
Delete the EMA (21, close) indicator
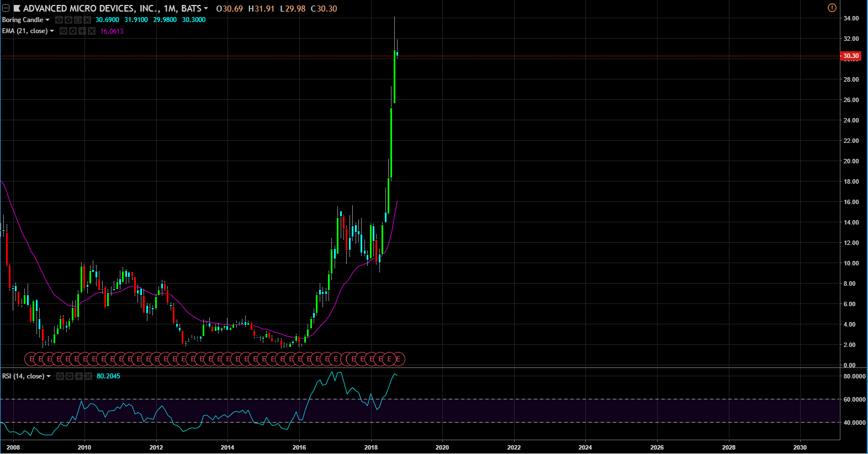coord(92,31)
